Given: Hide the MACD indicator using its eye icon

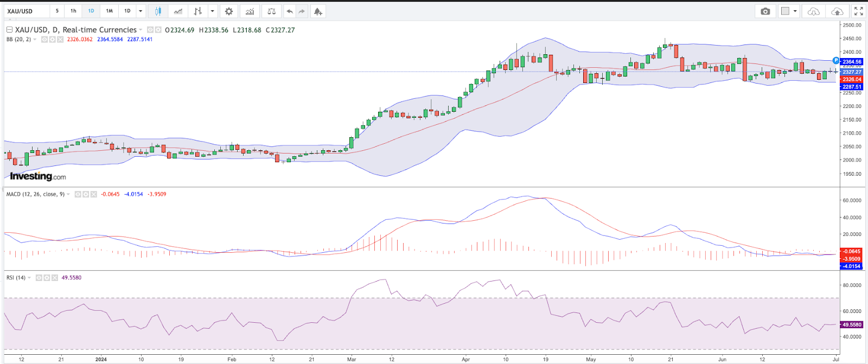Looking at the screenshot, I should [x=78, y=194].
